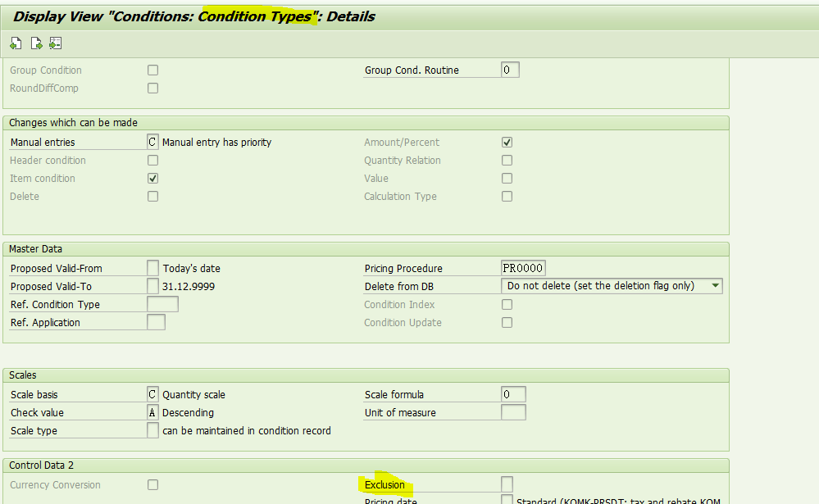Viewport: 819px width, 504px height.
Task: Open the Delete from DB dropdown
Action: (x=717, y=285)
